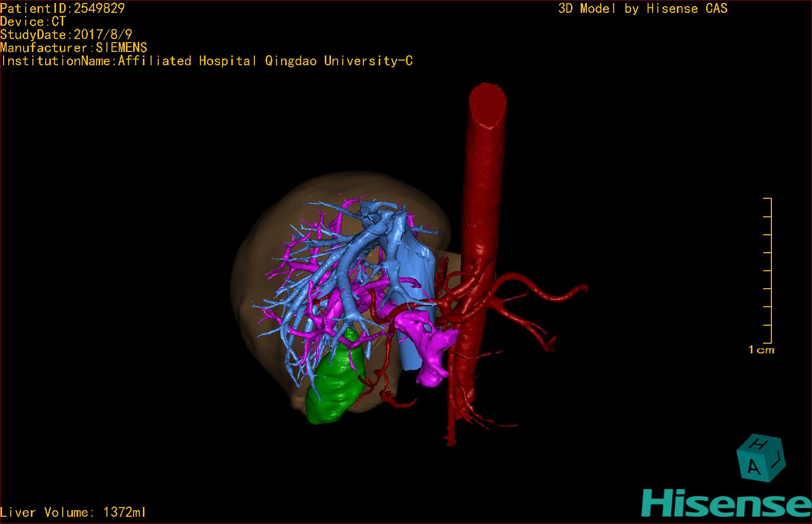Click the orientation cube in the corner
Screen dimensions: 812x524
tap(761, 458)
